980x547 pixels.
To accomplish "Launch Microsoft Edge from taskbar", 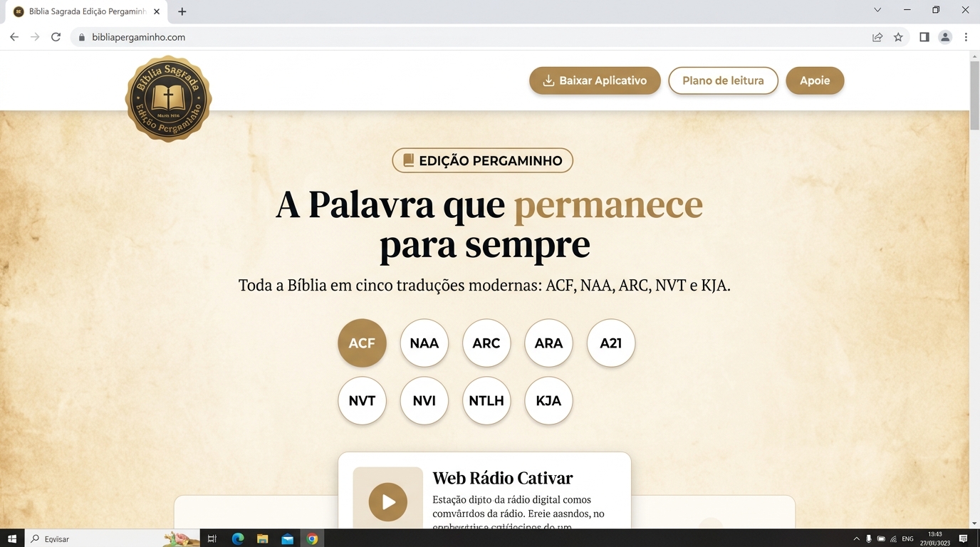I will (x=238, y=538).
